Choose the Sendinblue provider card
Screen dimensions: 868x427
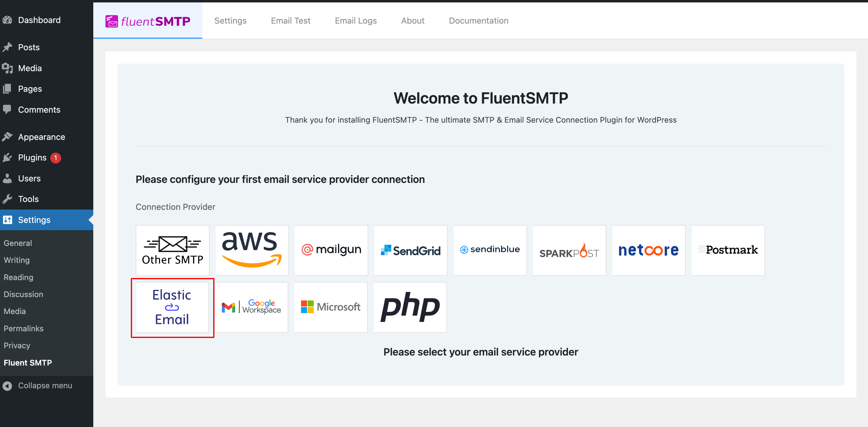[x=490, y=250]
